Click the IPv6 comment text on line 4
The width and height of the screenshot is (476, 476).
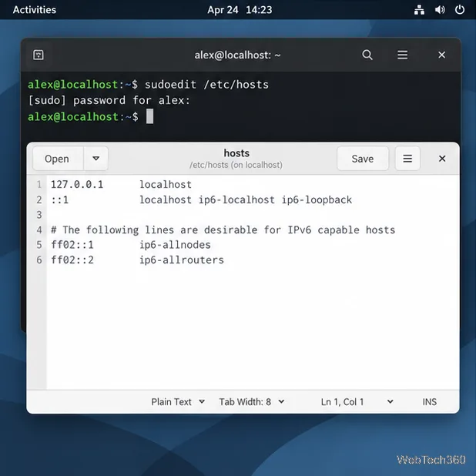click(223, 230)
